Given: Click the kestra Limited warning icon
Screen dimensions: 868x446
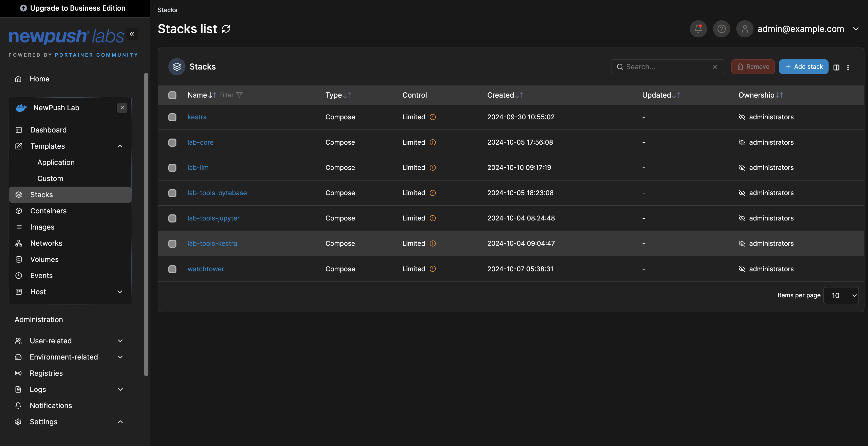Looking at the screenshot, I should coord(433,117).
